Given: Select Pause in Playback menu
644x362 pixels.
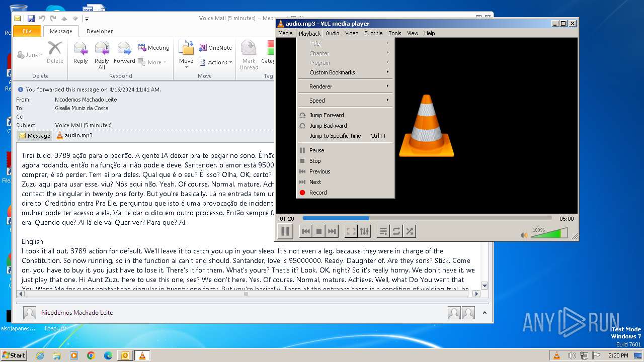Looking at the screenshot, I should (x=345, y=150).
